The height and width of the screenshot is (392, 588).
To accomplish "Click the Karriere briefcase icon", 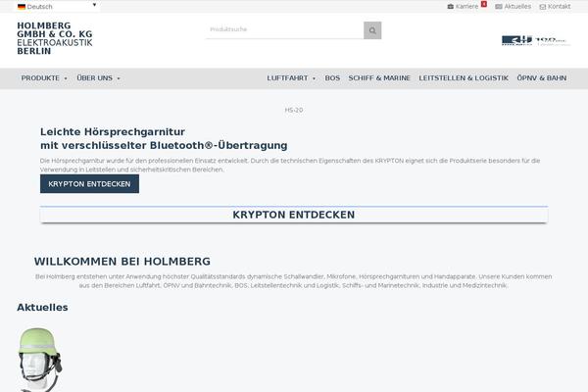I will [451, 7].
